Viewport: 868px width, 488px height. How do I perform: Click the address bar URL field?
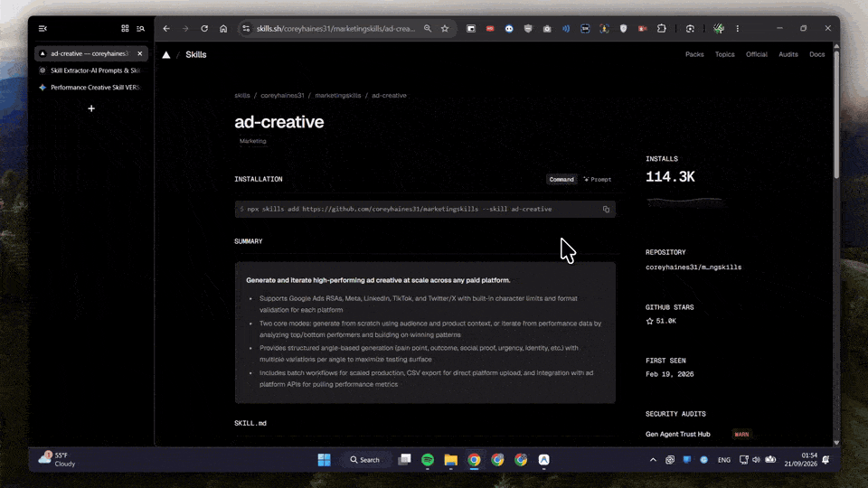click(x=335, y=28)
